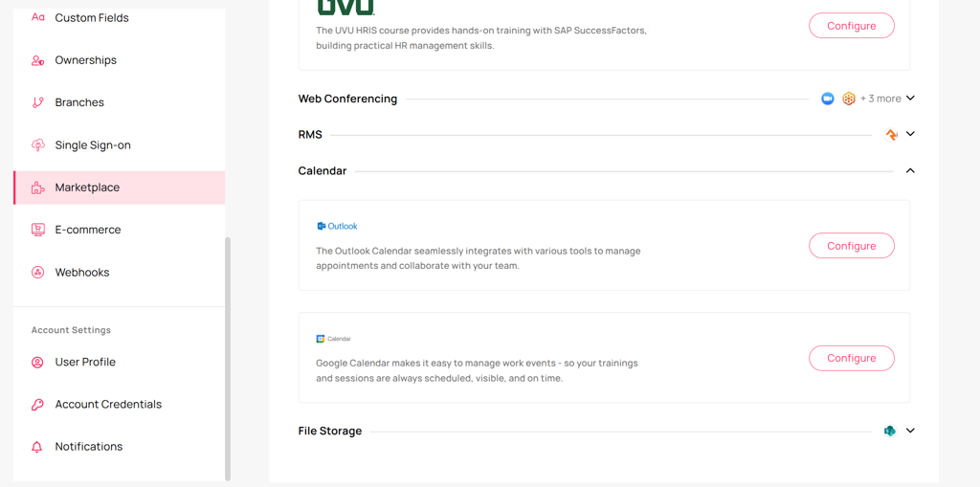Click the Custom Fields sidebar icon

point(38,17)
